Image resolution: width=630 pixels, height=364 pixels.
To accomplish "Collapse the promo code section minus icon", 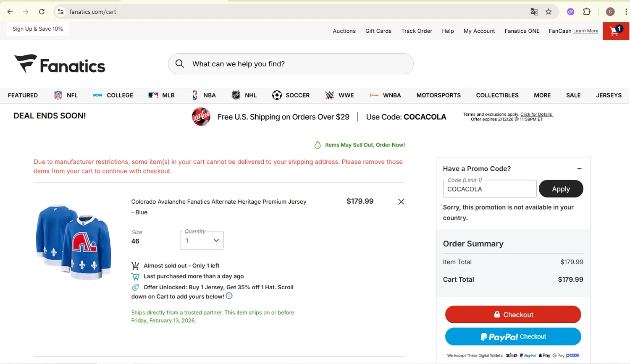I will point(580,169).
